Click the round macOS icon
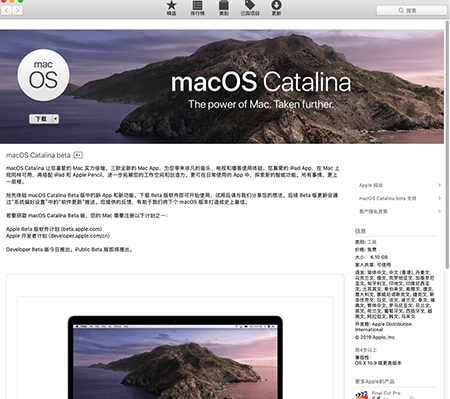This screenshot has width=450, height=399. [x=43, y=75]
